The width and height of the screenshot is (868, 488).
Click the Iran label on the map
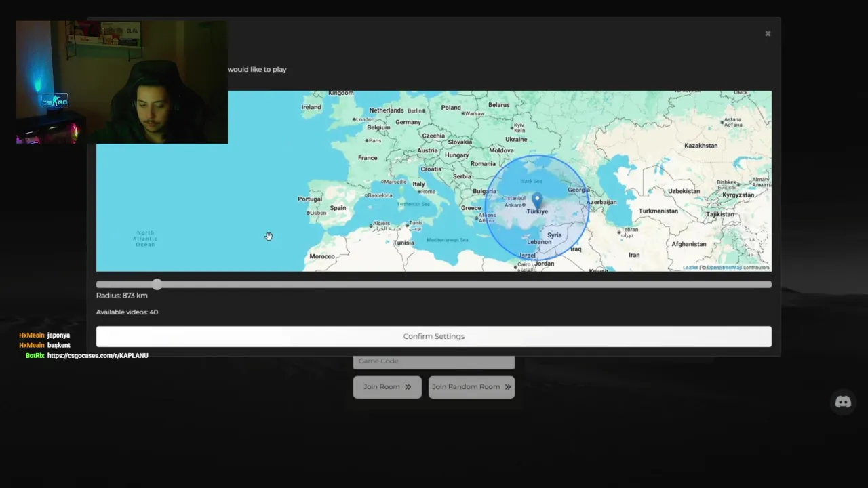[634, 255]
